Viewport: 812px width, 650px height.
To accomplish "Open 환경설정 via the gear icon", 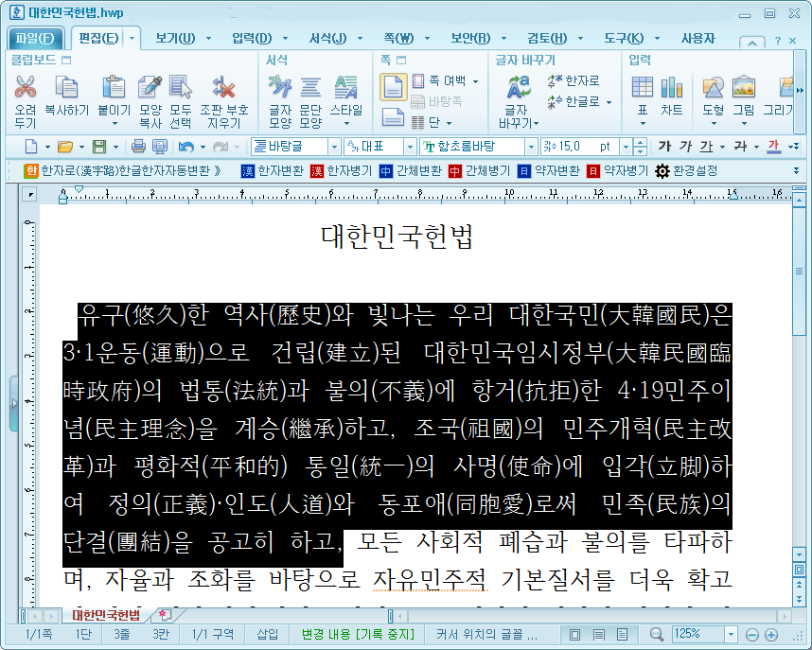I will pyautogui.click(x=662, y=171).
